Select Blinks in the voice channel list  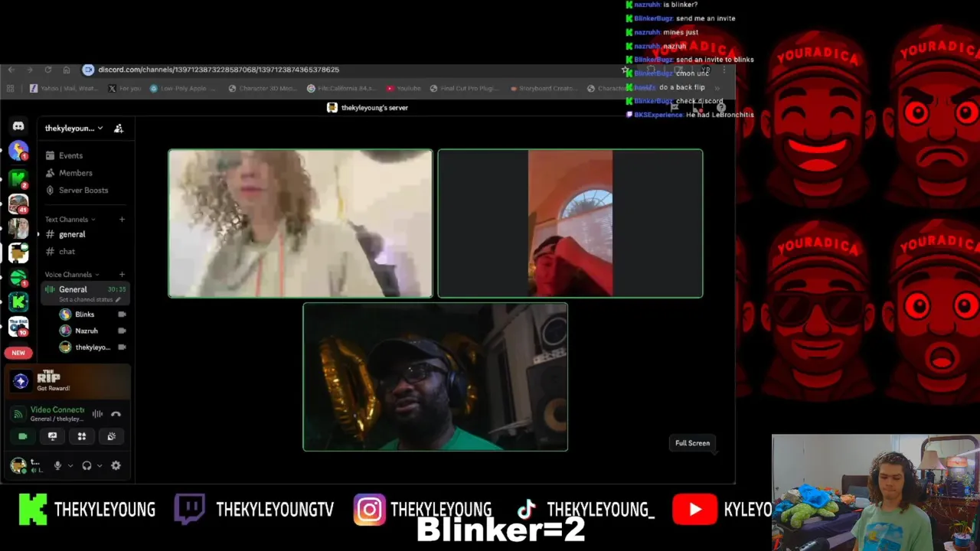tap(84, 315)
